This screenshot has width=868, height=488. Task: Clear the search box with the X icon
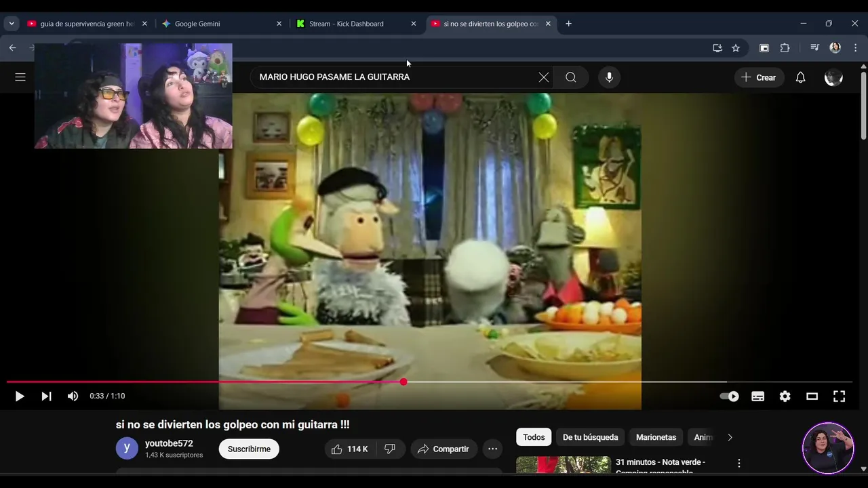click(544, 77)
